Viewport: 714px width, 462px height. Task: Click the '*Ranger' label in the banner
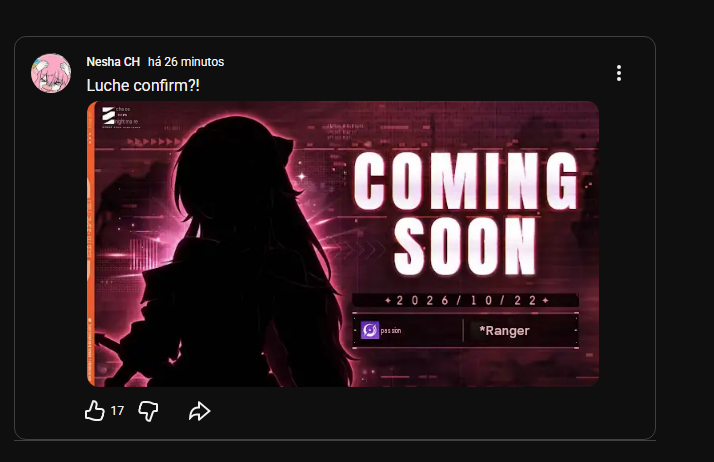pyautogui.click(x=504, y=330)
